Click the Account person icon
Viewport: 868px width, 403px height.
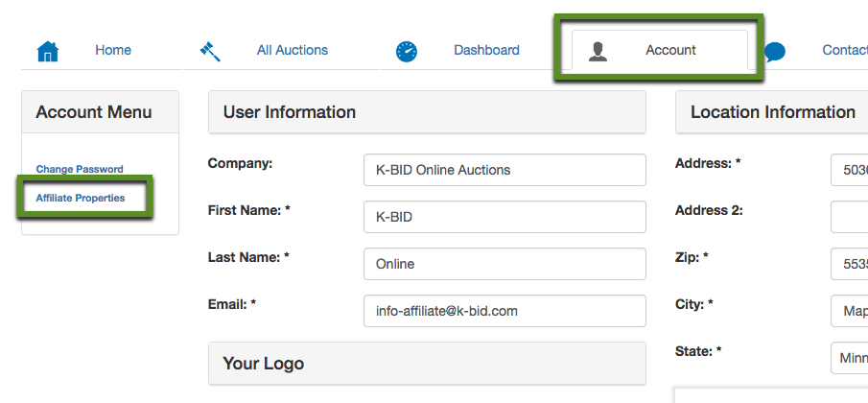(x=598, y=51)
